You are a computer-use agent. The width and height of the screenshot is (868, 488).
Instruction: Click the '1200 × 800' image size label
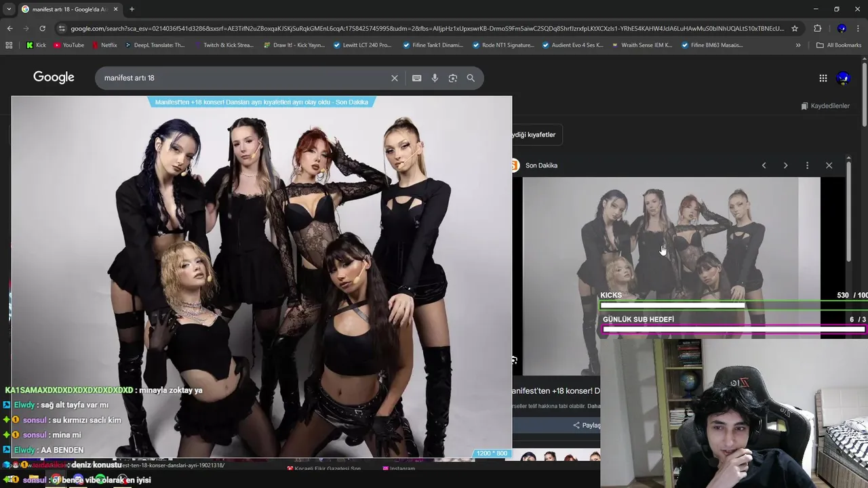(492, 453)
